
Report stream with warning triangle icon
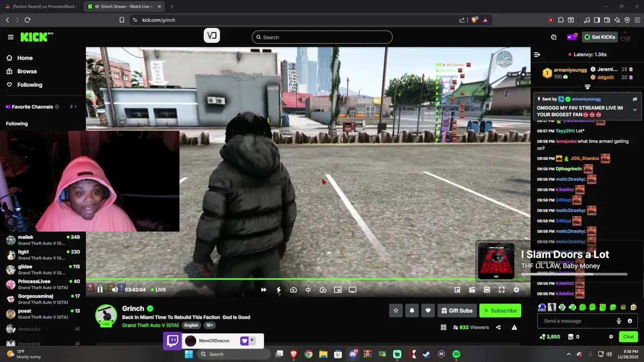514,327
